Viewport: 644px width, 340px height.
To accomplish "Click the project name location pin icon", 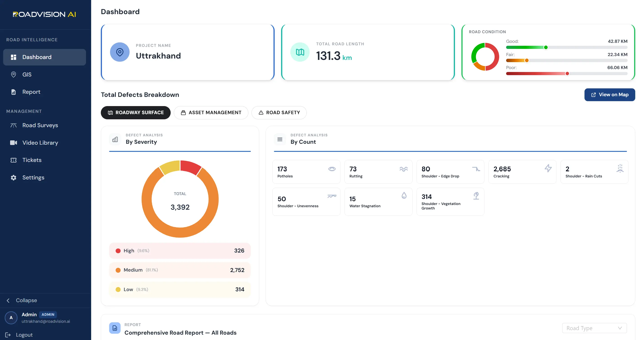I will pyautogui.click(x=120, y=52).
